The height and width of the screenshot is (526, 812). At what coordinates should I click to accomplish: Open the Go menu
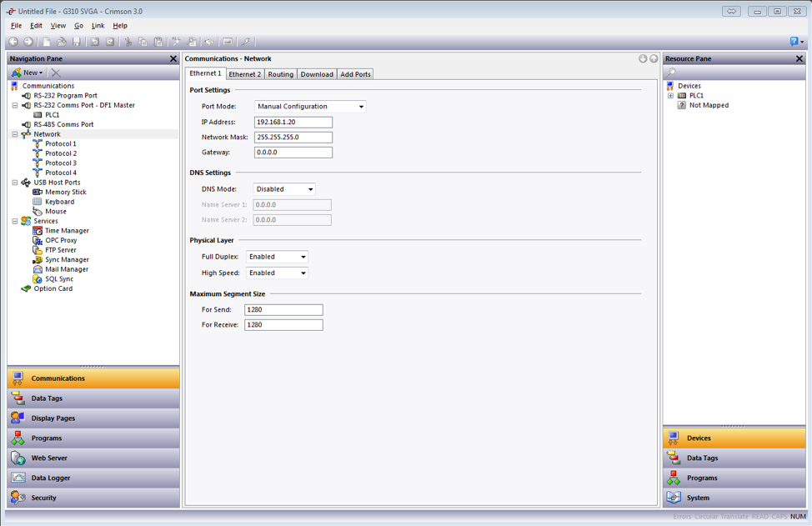click(x=78, y=25)
